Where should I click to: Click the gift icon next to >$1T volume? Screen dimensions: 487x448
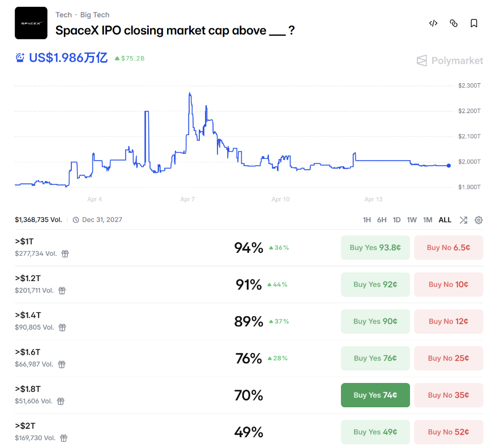point(65,253)
